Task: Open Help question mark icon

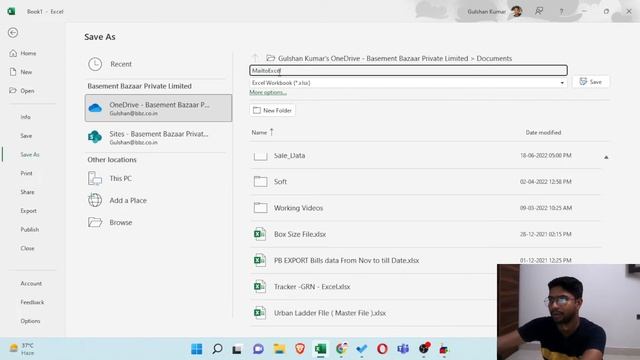Action: pyautogui.click(x=561, y=11)
